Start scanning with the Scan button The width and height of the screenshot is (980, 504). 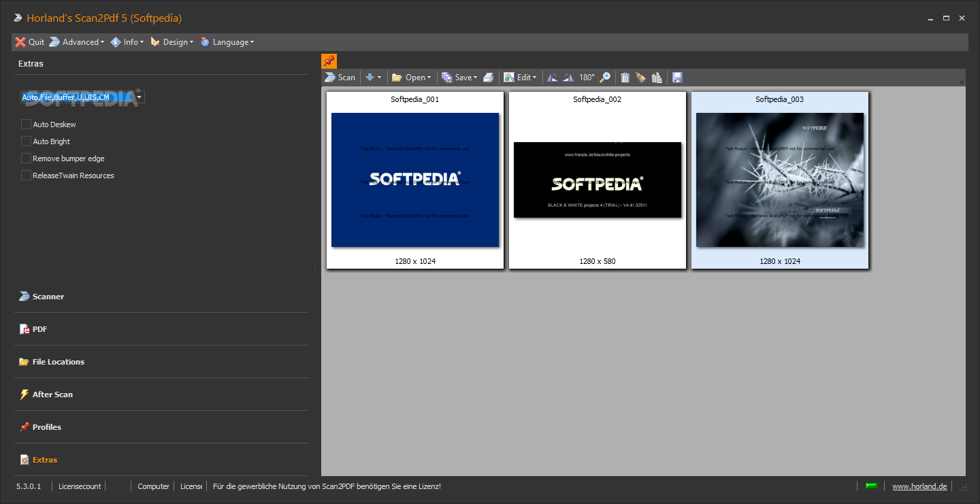point(340,78)
